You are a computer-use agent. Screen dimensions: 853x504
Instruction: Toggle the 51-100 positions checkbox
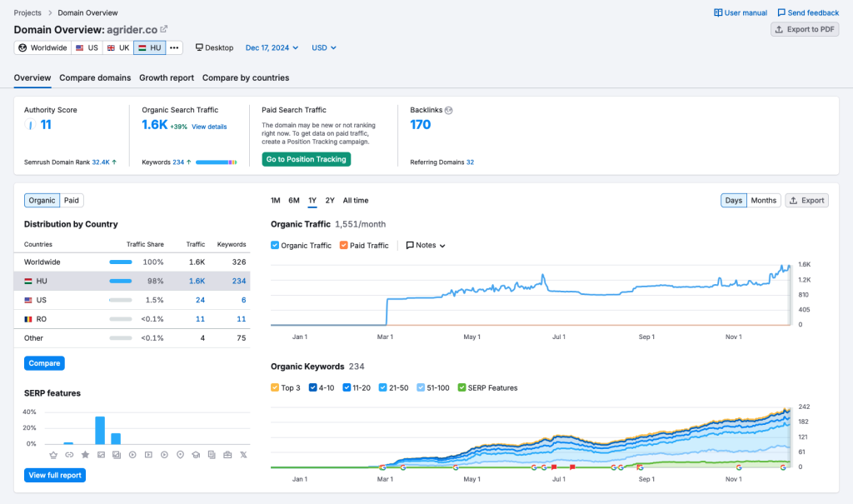click(x=421, y=387)
